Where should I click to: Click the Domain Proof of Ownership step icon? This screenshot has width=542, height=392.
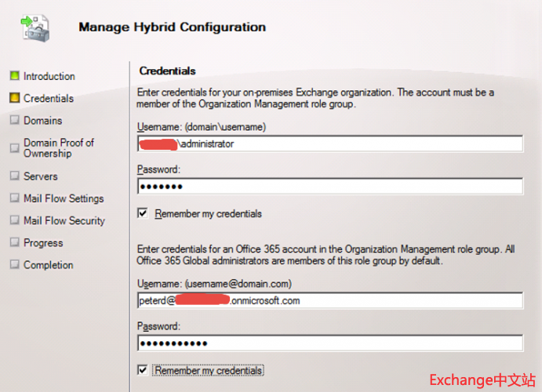pos(14,147)
